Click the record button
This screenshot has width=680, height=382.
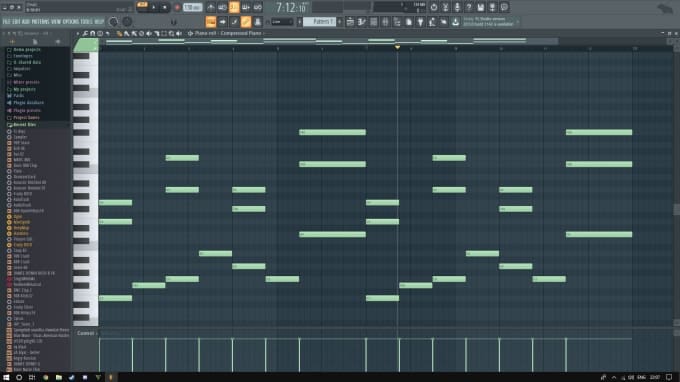(x=177, y=7)
